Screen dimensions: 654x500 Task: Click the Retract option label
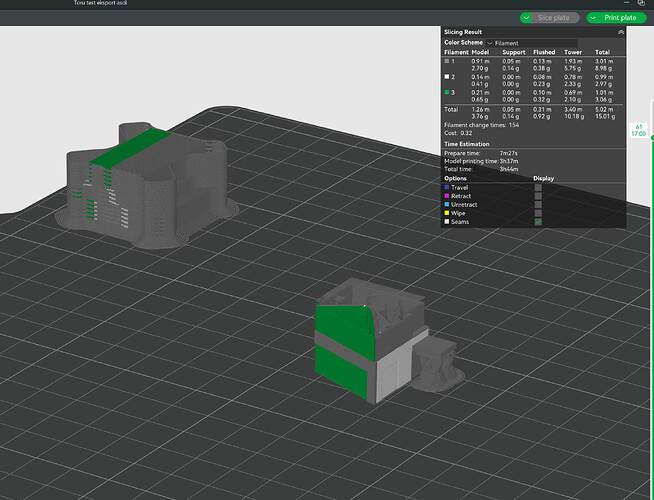pos(461,196)
